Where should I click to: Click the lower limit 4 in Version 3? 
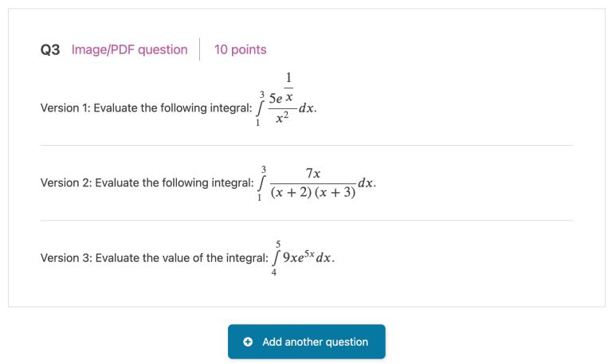click(x=274, y=272)
